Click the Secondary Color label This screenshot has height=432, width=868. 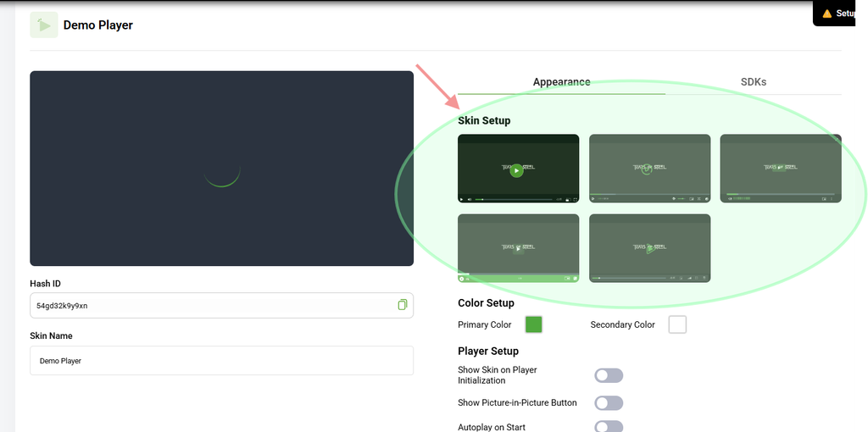623,324
